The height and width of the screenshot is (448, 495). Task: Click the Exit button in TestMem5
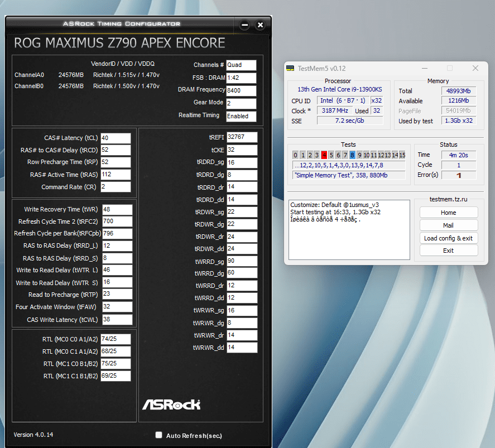click(448, 251)
